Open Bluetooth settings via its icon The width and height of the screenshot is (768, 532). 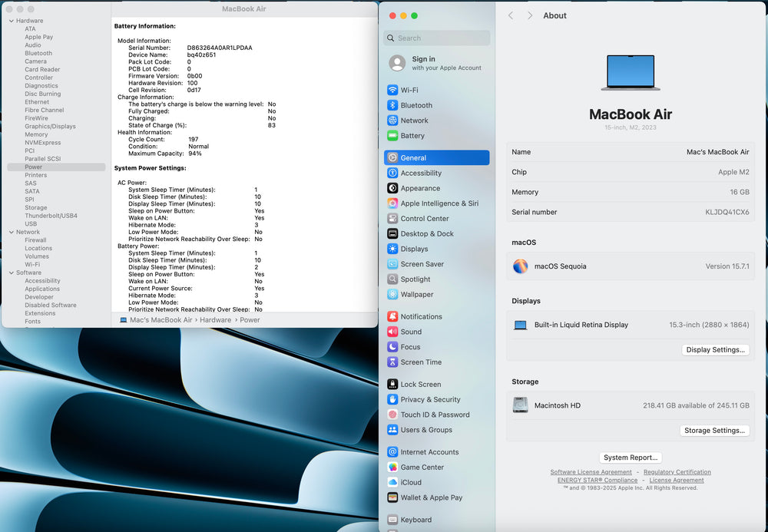click(x=392, y=105)
